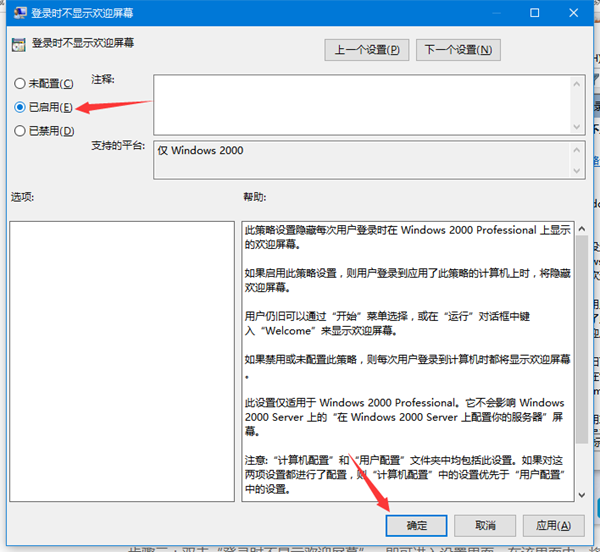Viewport: 600px width, 552px height.
Task: Click the 取消 button
Action: (485, 525)
